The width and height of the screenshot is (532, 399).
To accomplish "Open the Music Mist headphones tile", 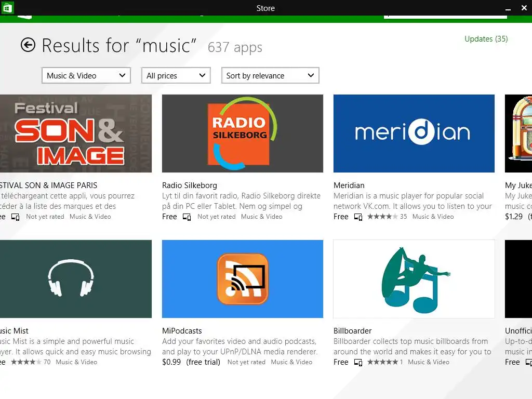I will (76, 279).
